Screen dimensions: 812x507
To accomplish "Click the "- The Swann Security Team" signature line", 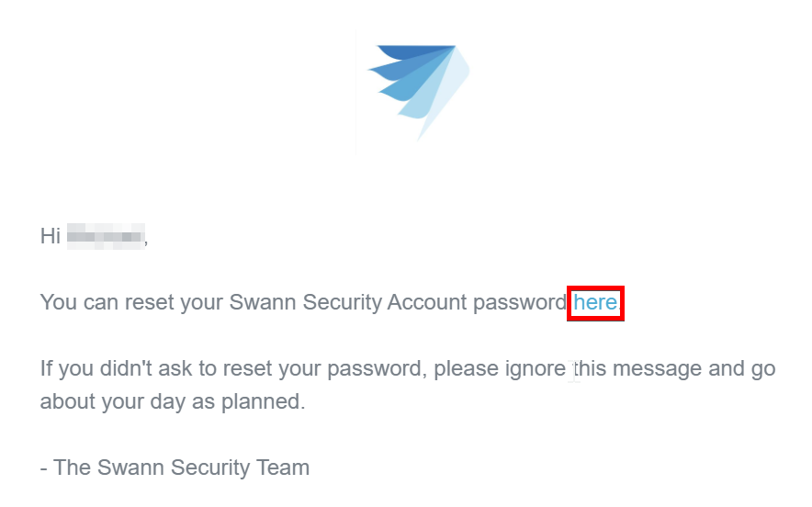I will point(175,467).
